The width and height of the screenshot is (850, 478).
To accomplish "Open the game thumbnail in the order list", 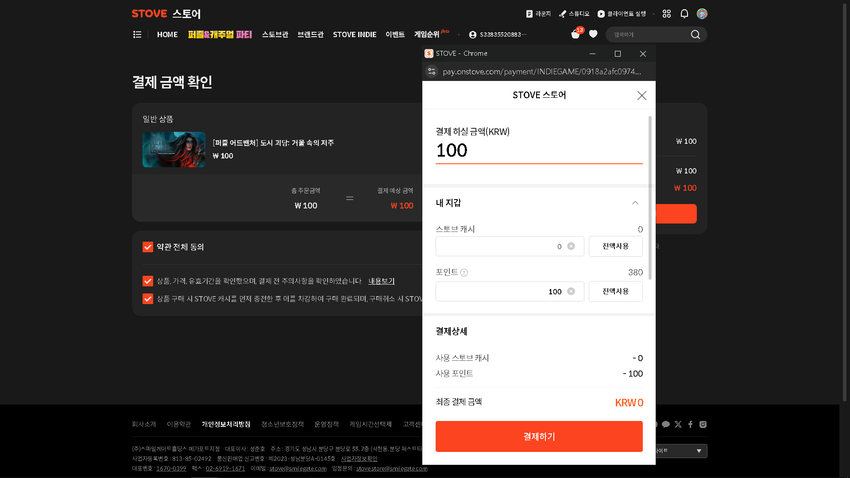I will [x=174, y=150].
